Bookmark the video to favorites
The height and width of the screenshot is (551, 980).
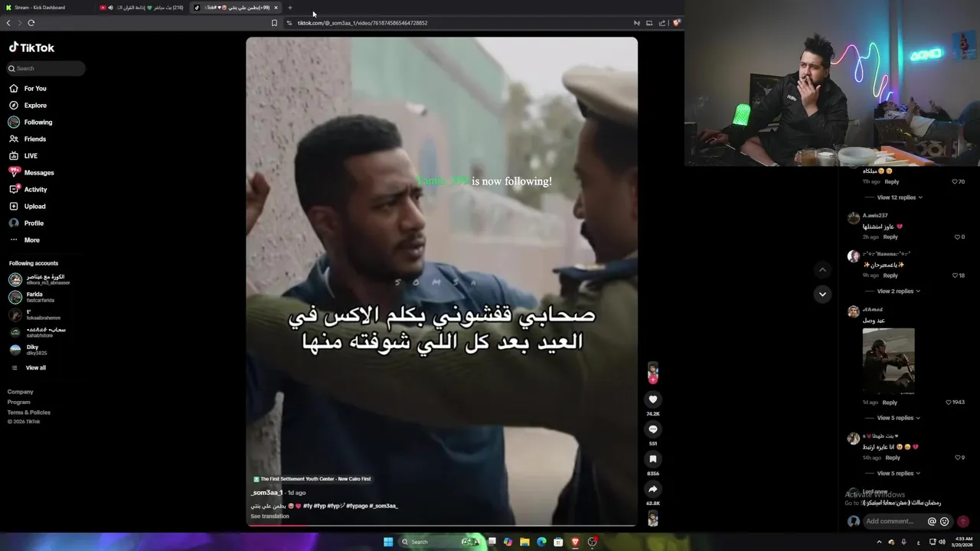653,459
